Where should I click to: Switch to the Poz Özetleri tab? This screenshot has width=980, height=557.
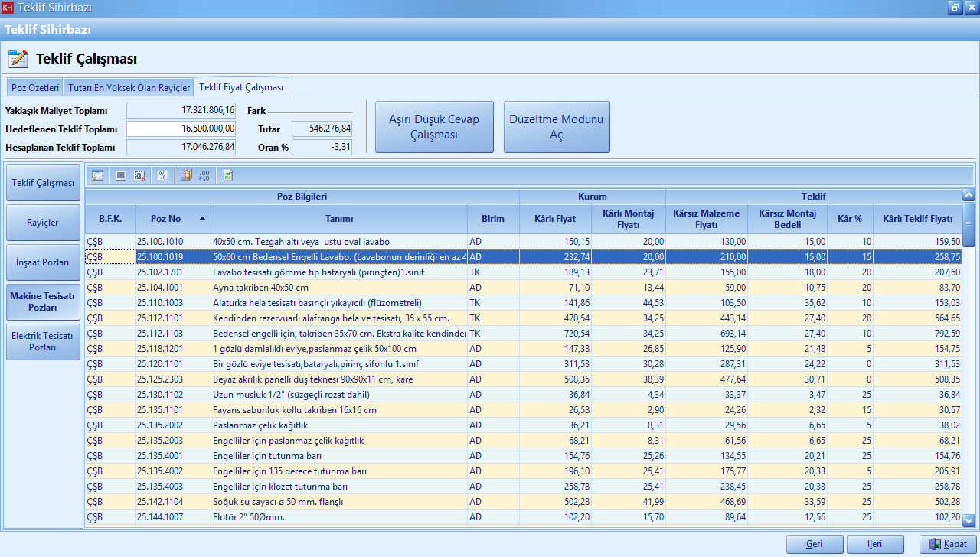tap(35, 88)
